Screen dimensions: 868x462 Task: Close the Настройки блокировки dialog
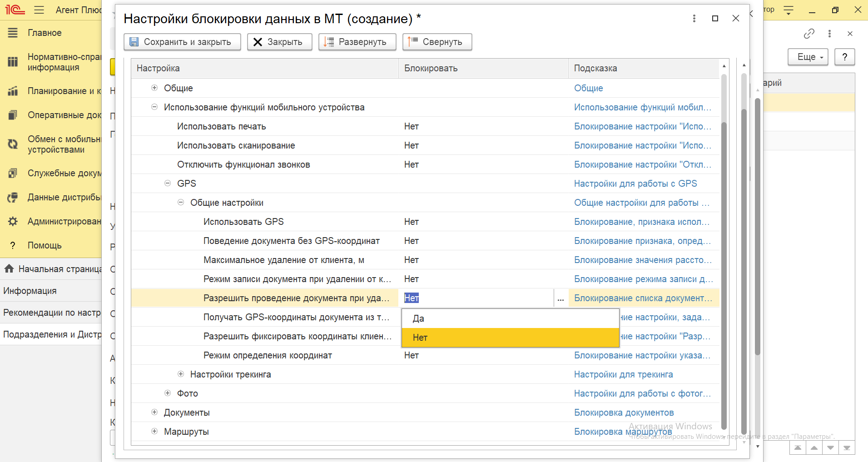(736, 18)
